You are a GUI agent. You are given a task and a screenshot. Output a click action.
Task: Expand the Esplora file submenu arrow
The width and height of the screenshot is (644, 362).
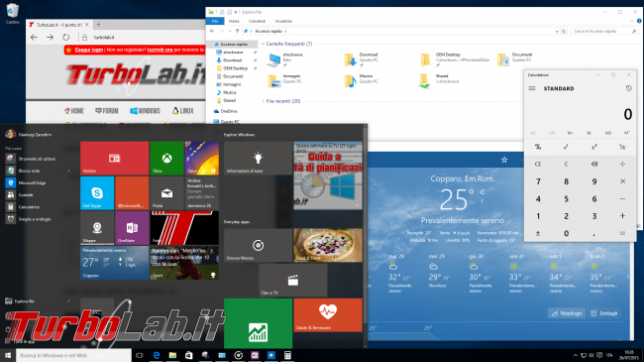click(x=68, y=302)
